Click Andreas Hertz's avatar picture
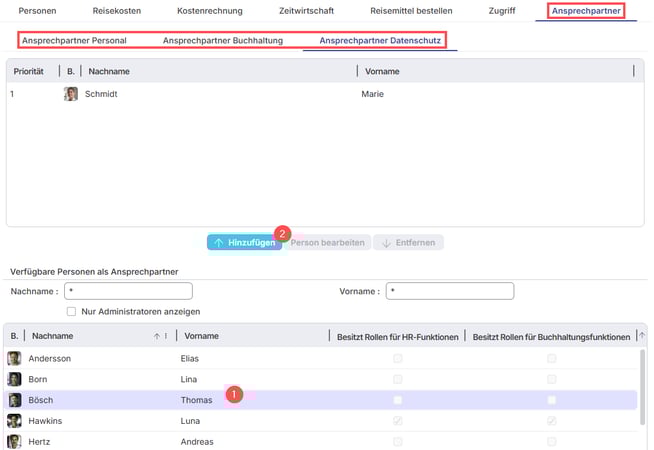This screenshot has height=450, width=654. 14,441
